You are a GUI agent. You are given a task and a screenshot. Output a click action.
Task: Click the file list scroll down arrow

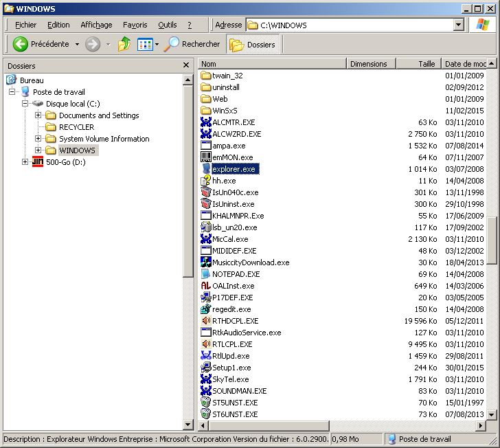point(492,415)
